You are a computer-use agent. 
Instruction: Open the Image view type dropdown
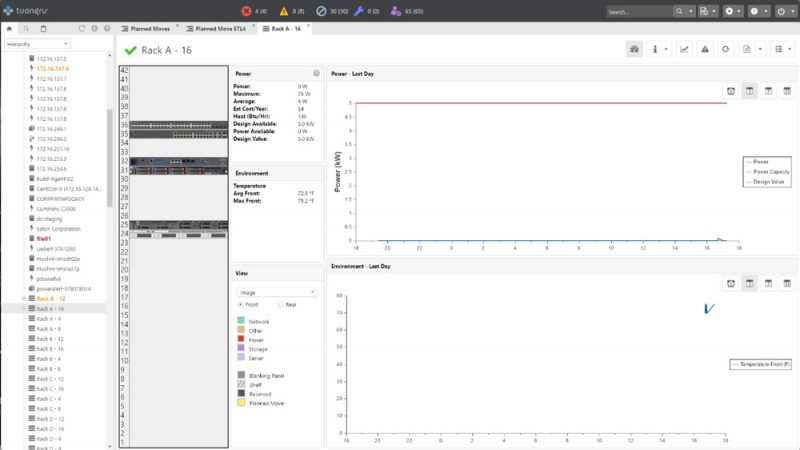coord(275,291)
